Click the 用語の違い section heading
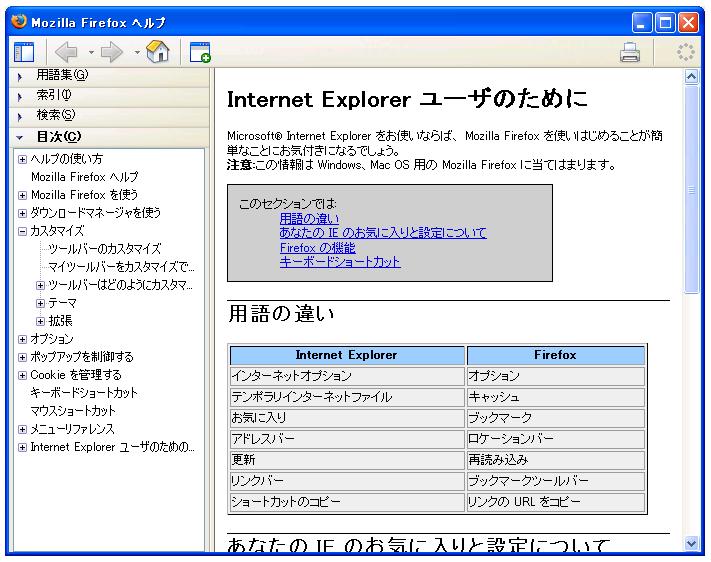This screenshot has width=711, height=562. [x=281, y=314]
